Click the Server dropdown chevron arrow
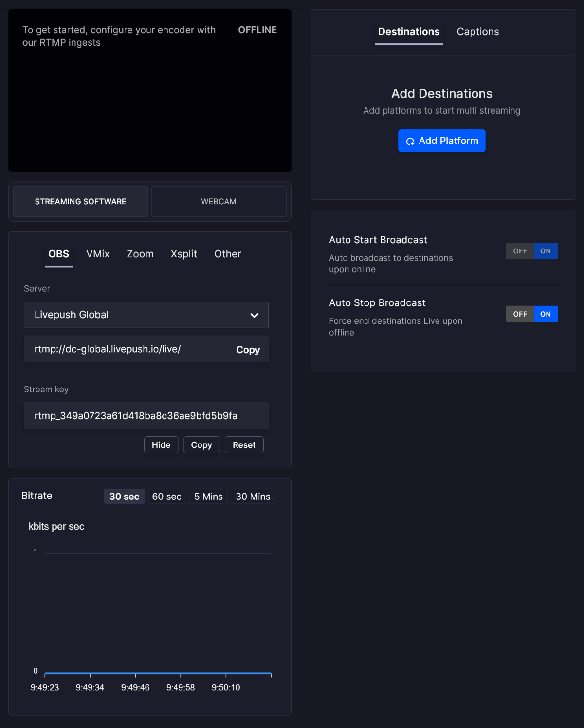Viewport: 584px width, 728px height. (x=254, y=315)
